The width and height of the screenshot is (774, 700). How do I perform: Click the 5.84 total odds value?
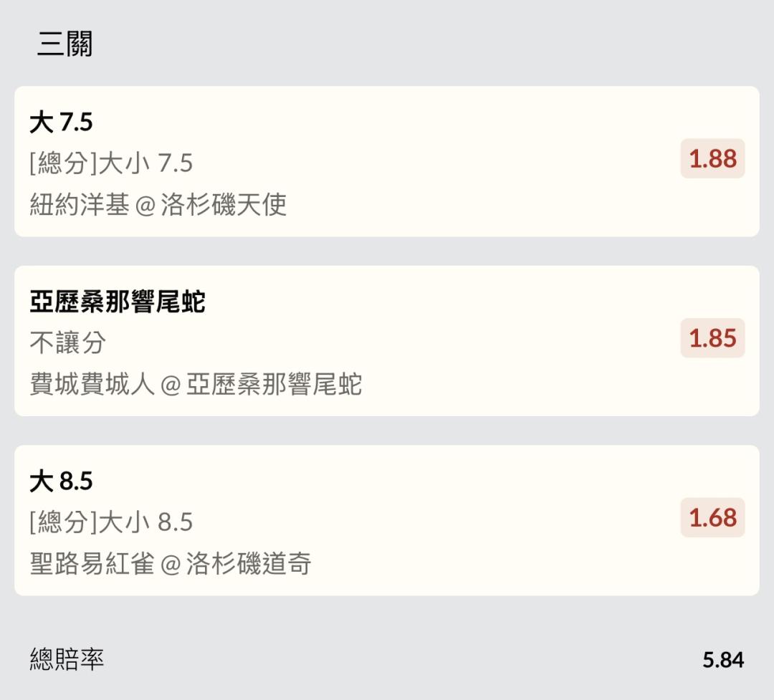[723, 660]
